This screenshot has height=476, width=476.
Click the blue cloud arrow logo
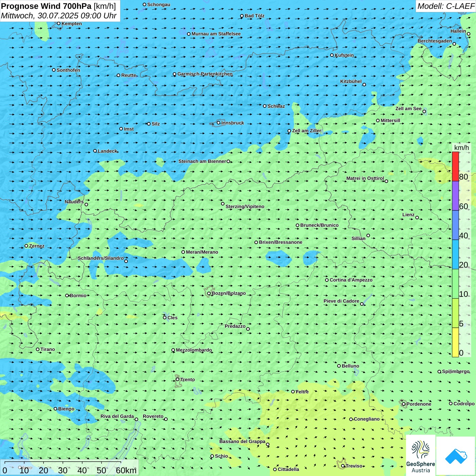[456, 456]
